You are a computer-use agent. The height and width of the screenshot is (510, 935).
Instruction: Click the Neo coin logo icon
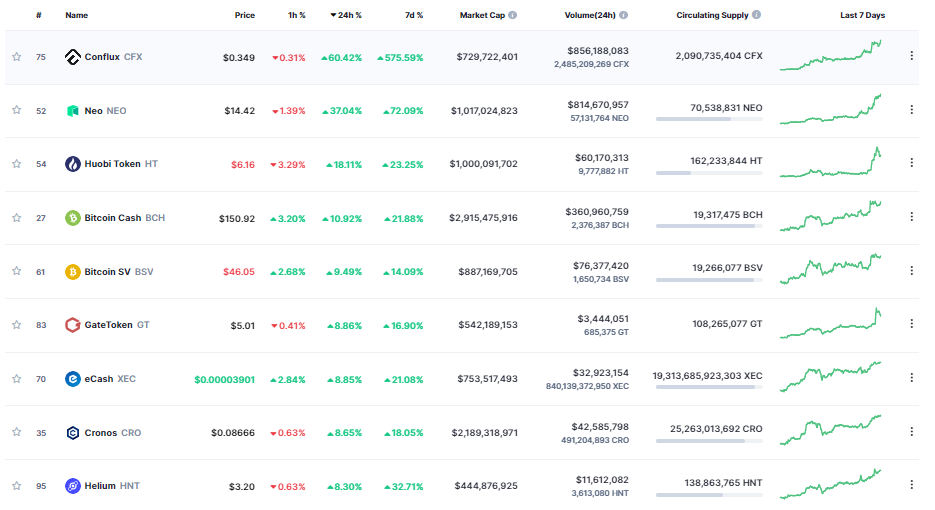(x=73, y=111)
